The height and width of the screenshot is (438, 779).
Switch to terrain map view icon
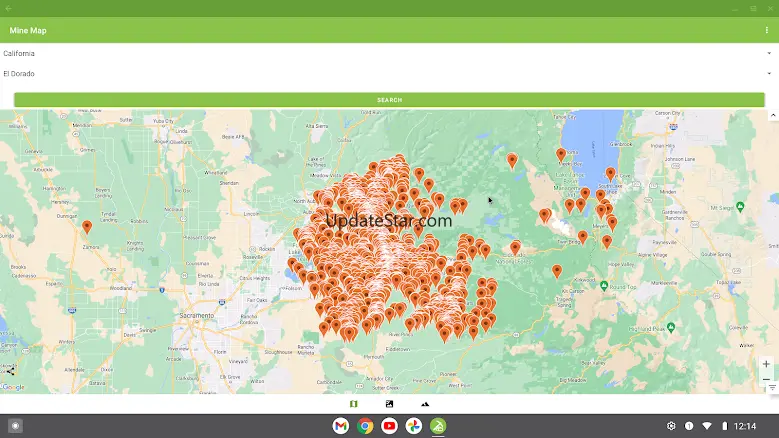pos(425,404)
